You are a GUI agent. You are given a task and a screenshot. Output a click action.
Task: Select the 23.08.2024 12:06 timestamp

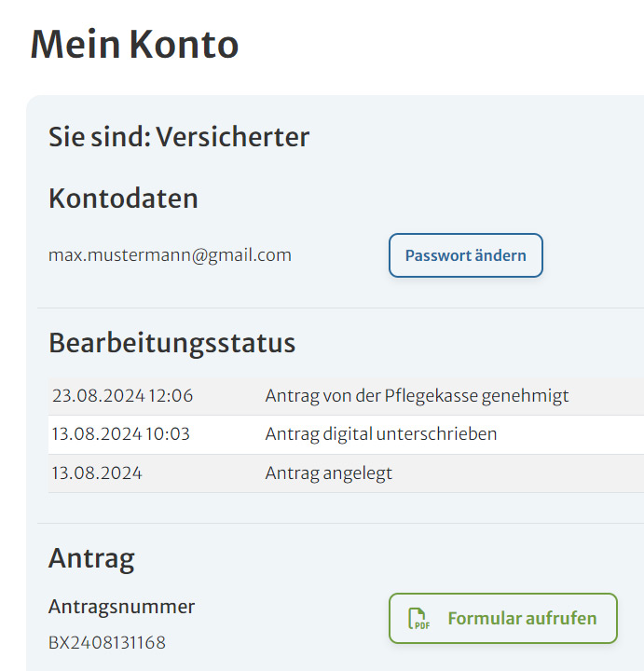[122, 395]
